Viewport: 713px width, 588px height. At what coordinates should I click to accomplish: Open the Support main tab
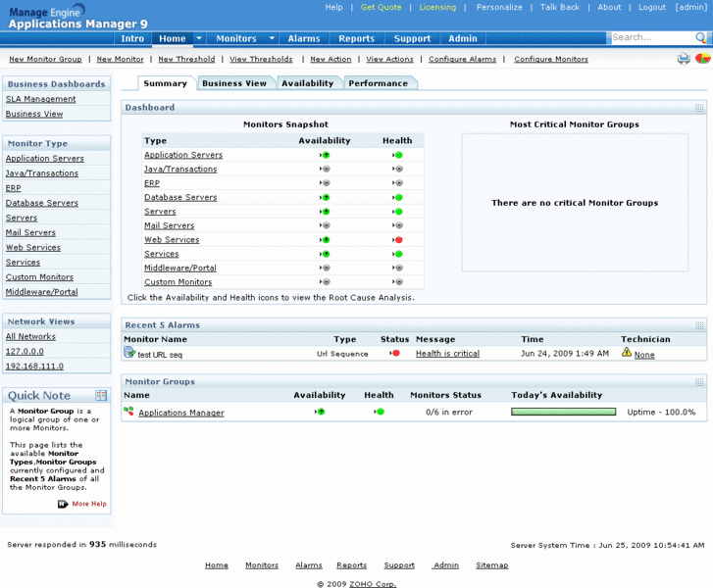[x=412, y=38]
